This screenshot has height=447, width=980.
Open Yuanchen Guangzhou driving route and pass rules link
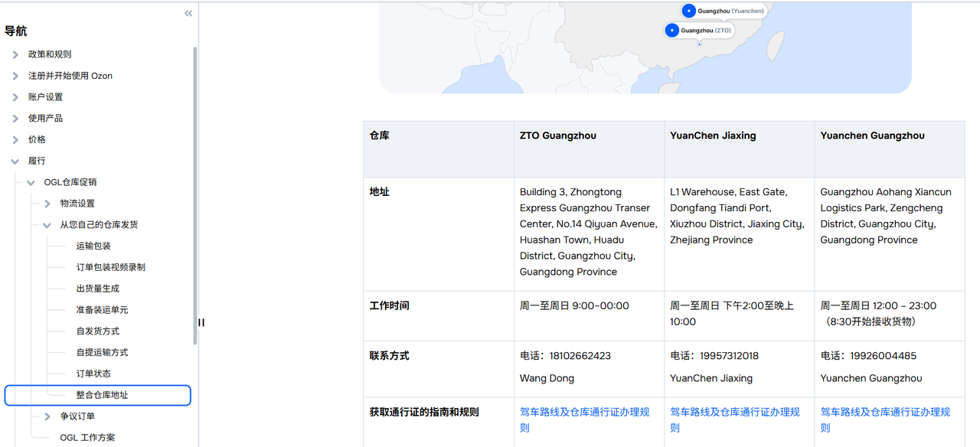point(886,419)
